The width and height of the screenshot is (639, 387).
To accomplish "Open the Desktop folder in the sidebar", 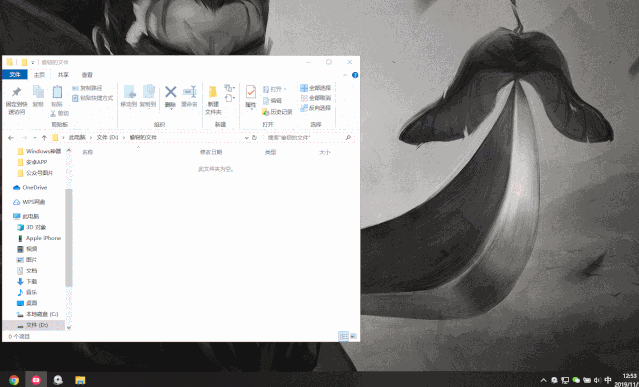I will coord(27,303).
